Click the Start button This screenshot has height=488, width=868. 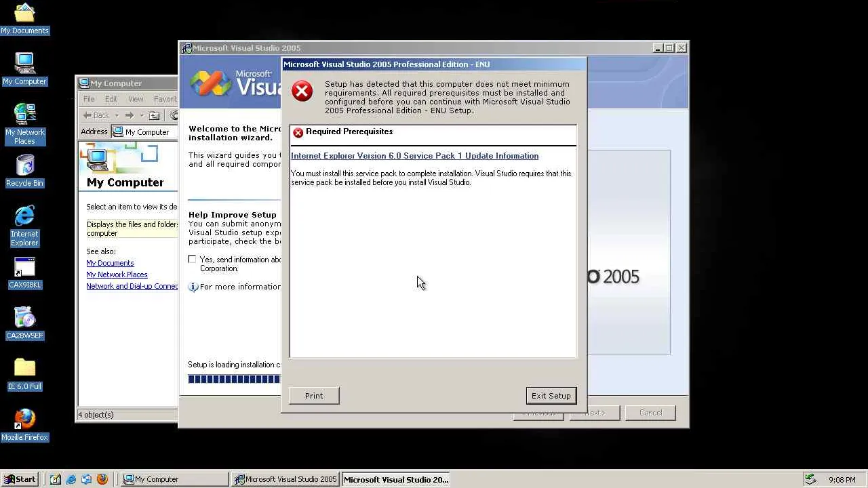pyautogui.click(x=20, y=479)
